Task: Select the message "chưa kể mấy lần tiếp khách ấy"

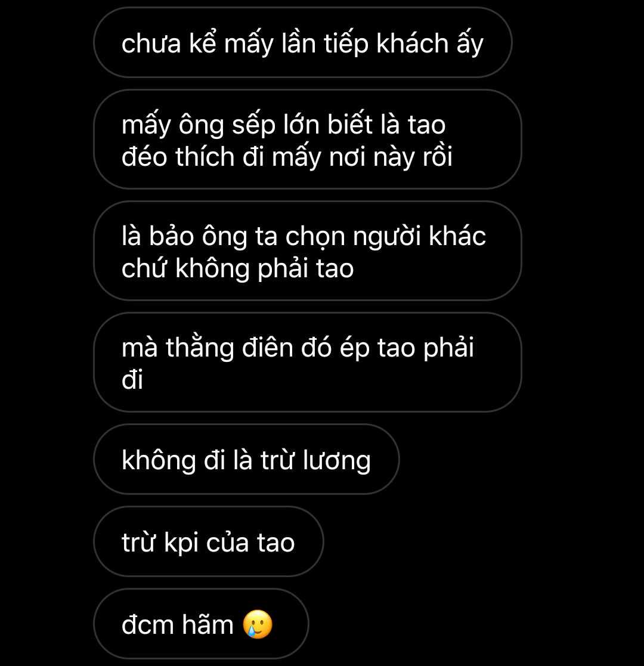Action: coord(302,42)
